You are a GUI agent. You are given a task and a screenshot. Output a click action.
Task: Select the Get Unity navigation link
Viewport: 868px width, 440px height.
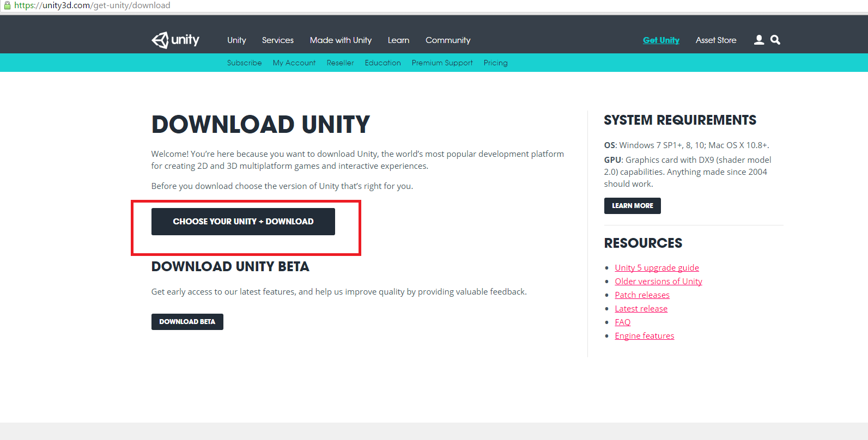tap(661, 40)
